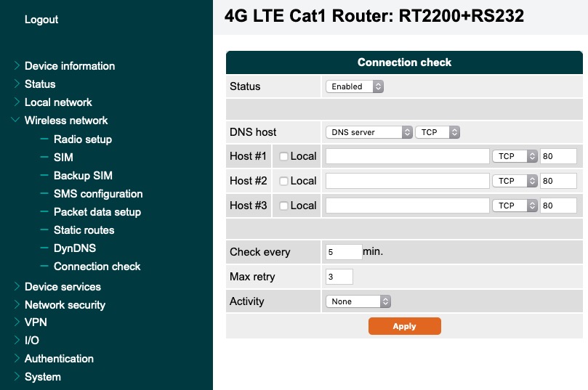The image size is (588, 390).
Task: Open the Host #1 protocol TCP selector
Action: pos(515,156)
